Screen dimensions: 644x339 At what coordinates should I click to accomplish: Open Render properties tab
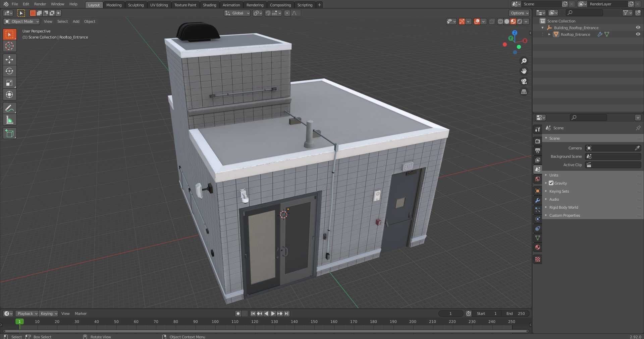[538, 141]
